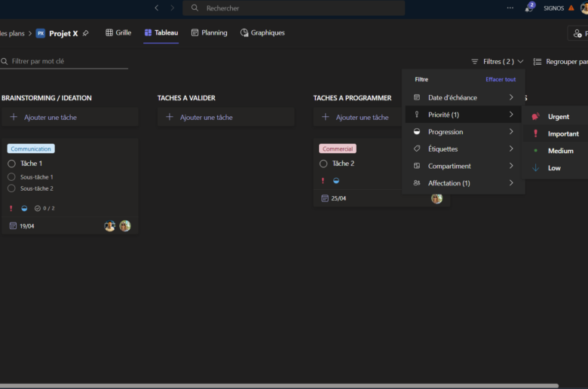Open the notifications icon with badge 2

tap(529, 8)
